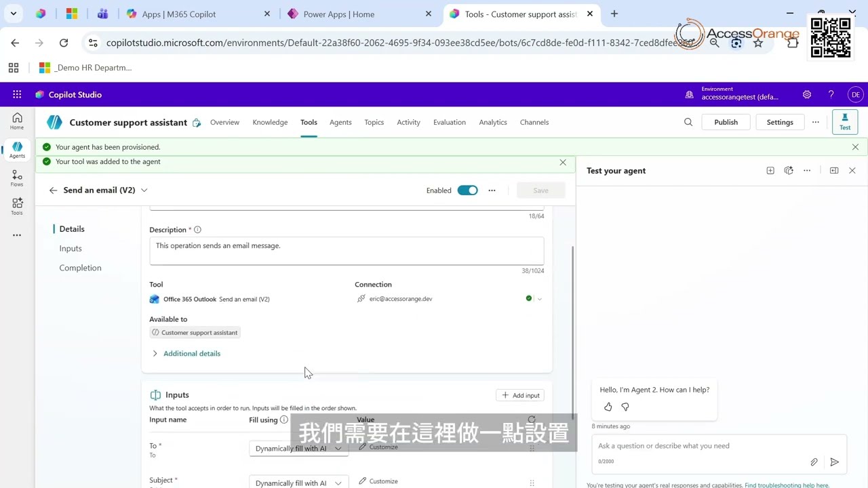
Task: Open the Overview tab
Action: pos(224,123)
